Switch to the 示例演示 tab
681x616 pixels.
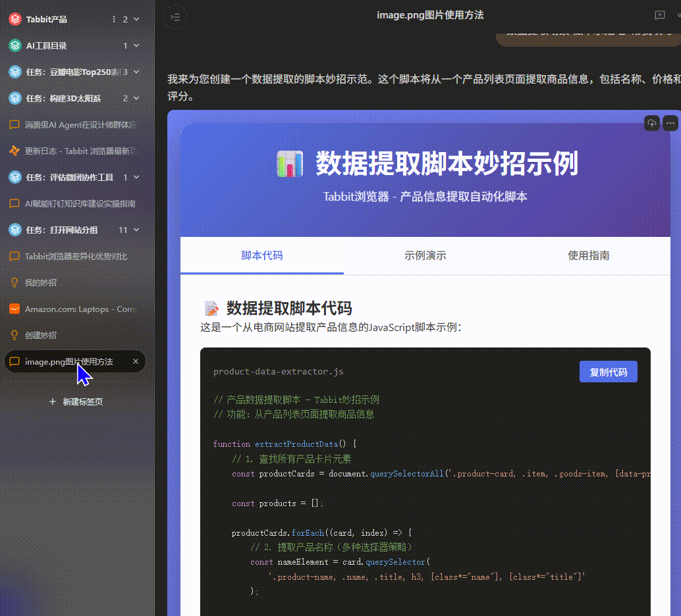(425, 256)
